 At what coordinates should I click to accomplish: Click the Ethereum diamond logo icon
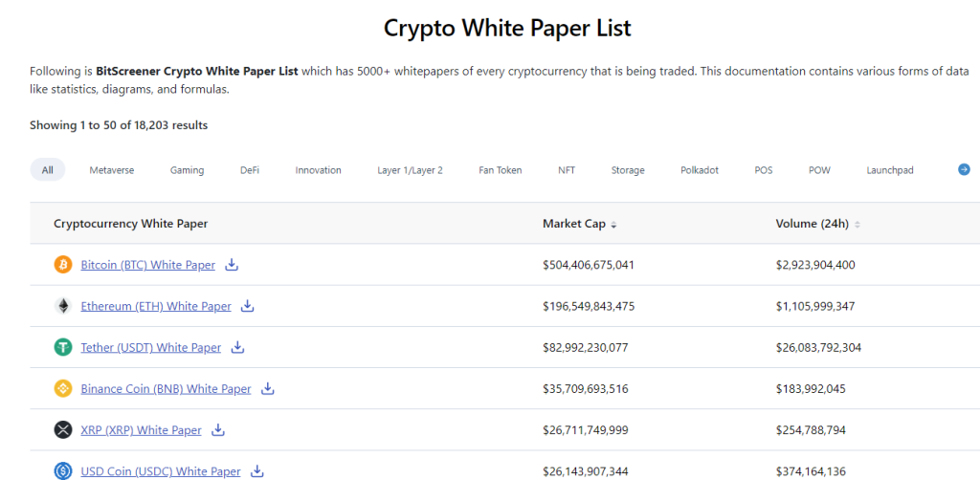(63, 306)
